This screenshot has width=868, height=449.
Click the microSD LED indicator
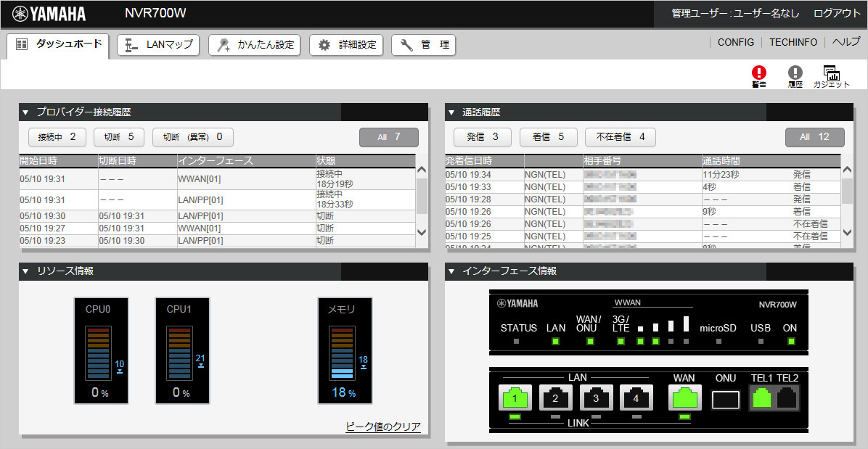(x=718, y=341)
